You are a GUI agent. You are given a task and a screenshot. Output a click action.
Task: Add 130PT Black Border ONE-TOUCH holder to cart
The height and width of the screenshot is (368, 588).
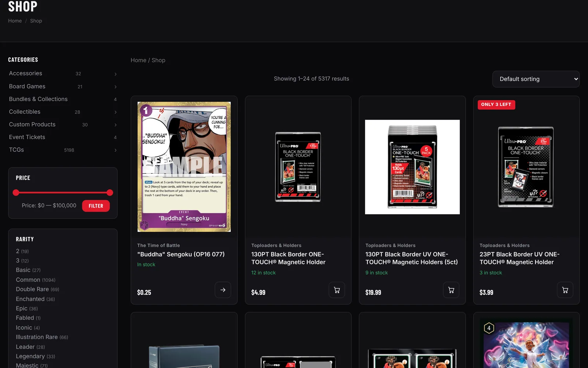point(337,290)
